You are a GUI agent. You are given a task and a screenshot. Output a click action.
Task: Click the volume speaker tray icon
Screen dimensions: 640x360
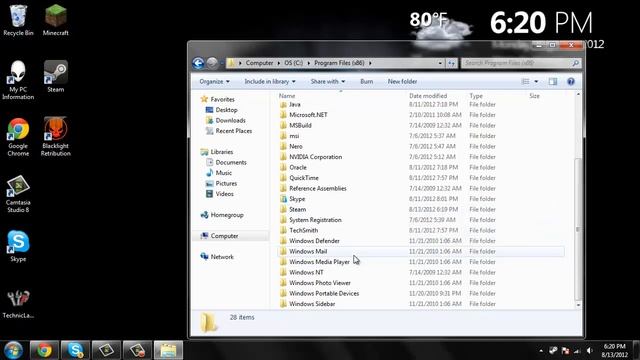pyautogui.click(x=589, y=350)
